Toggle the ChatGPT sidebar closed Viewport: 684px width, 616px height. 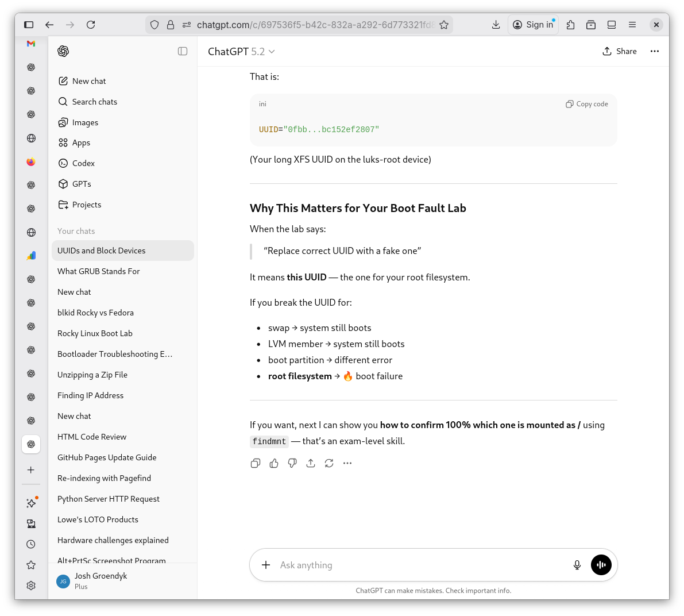pos(183,51)
